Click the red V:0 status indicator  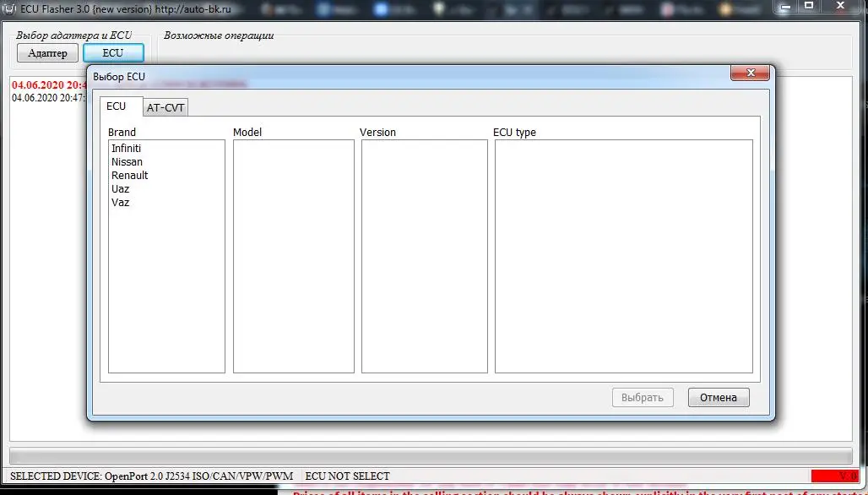835,476
